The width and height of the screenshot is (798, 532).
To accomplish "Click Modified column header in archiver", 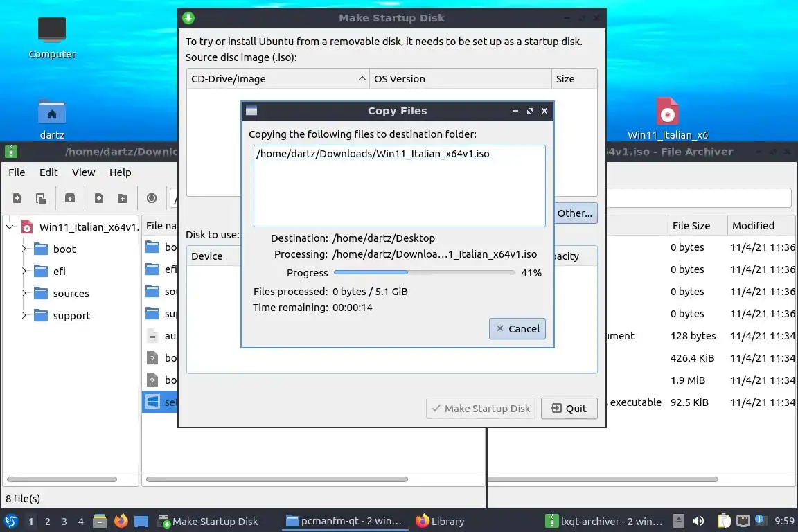I will [761, 226].
